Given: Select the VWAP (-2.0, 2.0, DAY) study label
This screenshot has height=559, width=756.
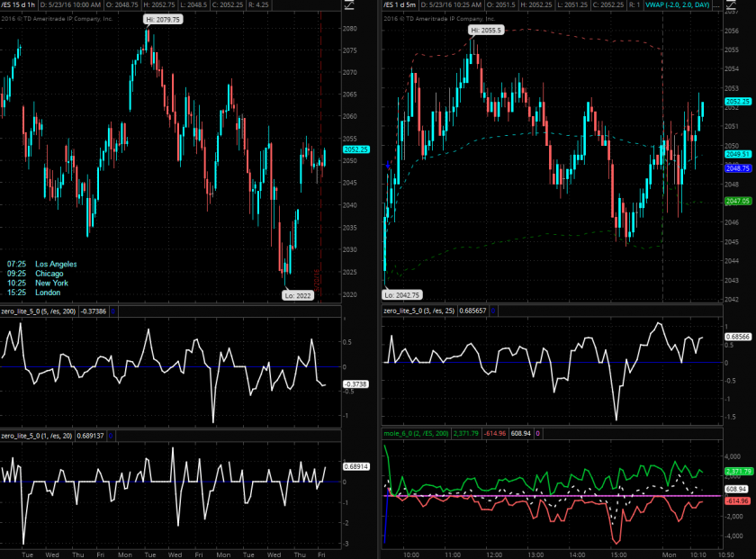Looking at the screenshot, I should [x=679, y=5].
